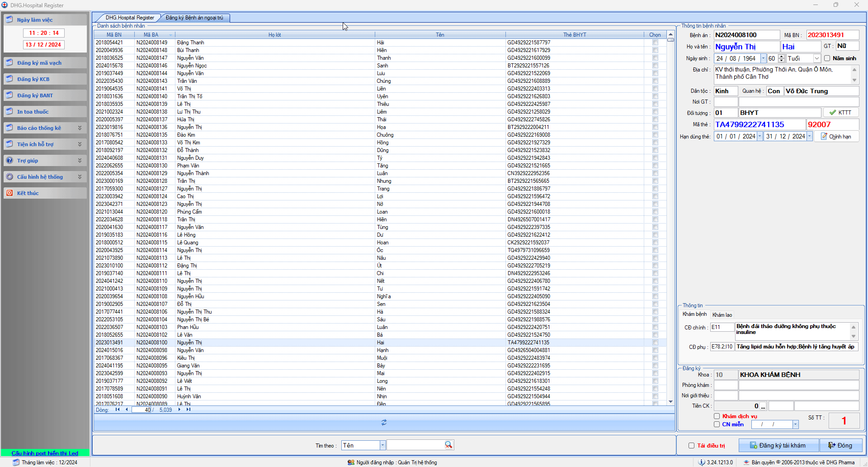Expand the Tiện ích hỗ trợ menu

coord(80,144)
